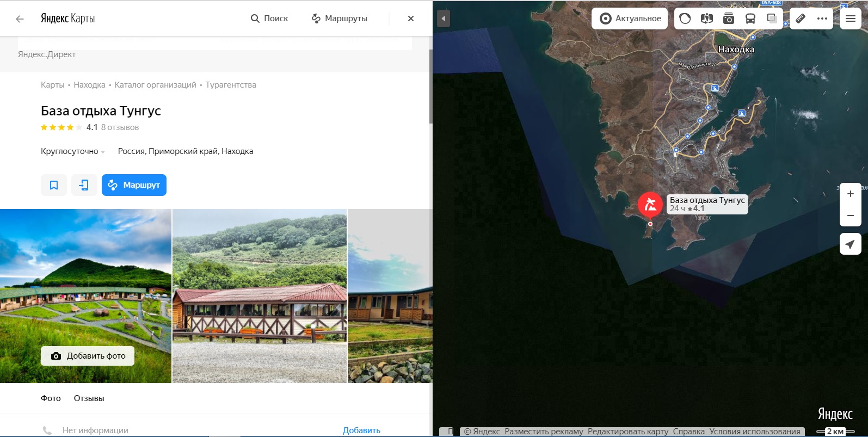Open the map layers switcher icon
The image size is (868, 437).
772,19
